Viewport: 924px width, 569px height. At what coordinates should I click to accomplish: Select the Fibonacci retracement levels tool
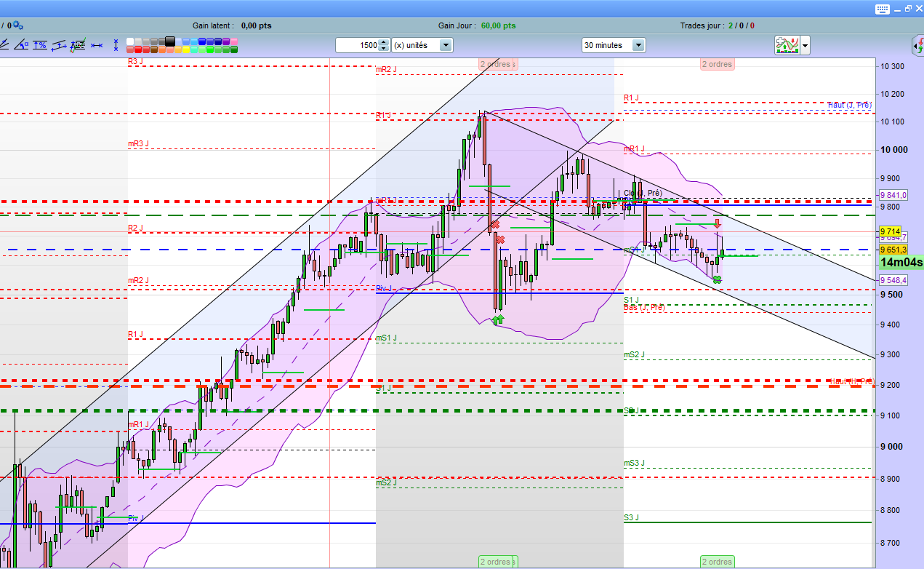(x=78, y=45)
